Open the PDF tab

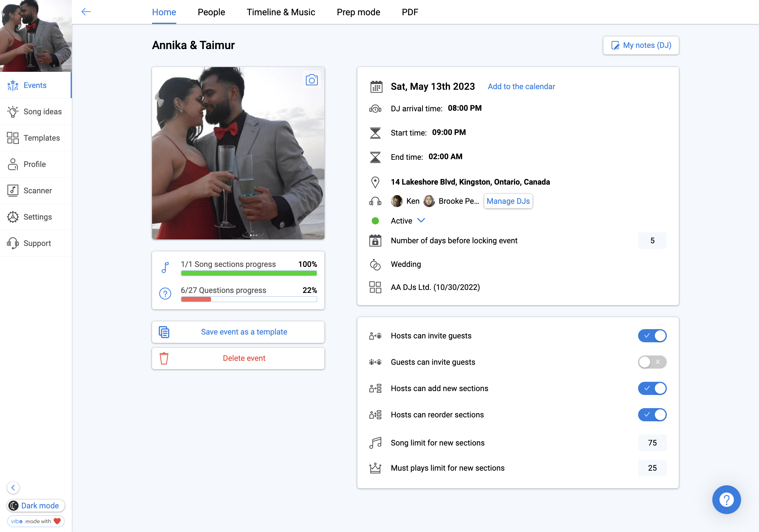tap(410, 12)
